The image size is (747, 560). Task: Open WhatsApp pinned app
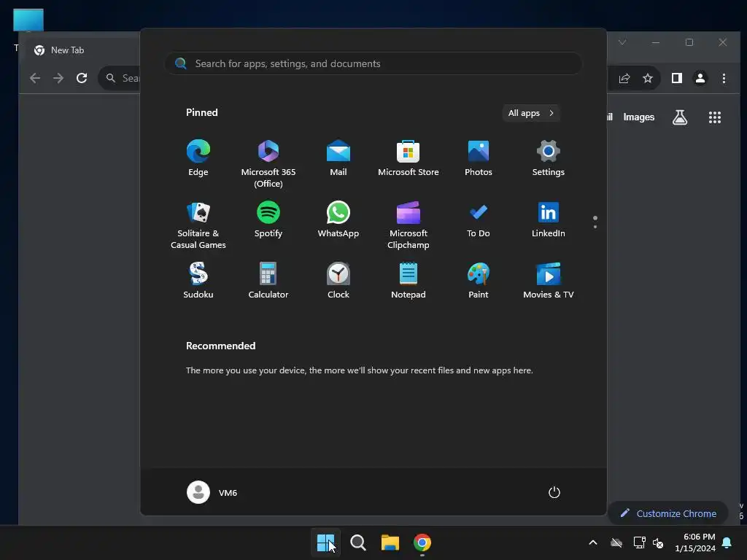338,219
